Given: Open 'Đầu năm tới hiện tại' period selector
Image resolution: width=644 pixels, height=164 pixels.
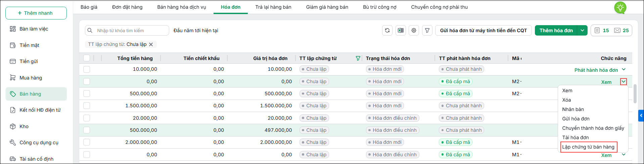Looking at the screenshot, I should (196, 31).
